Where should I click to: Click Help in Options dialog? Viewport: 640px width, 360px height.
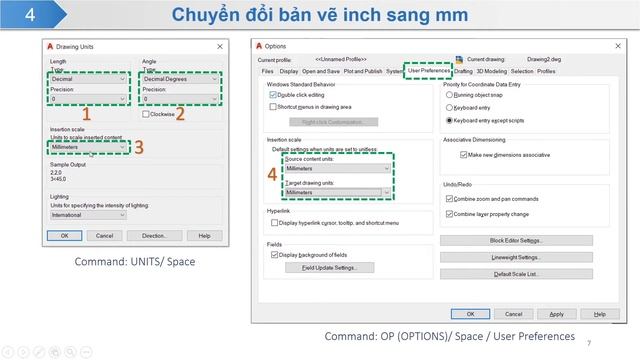point(600,314)
